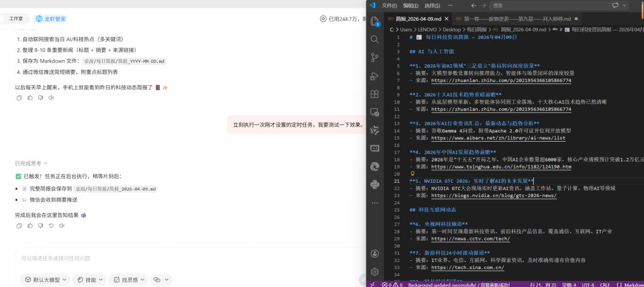
Task: Open the news.cctv.com/tech link
Action: coord(470,239)
